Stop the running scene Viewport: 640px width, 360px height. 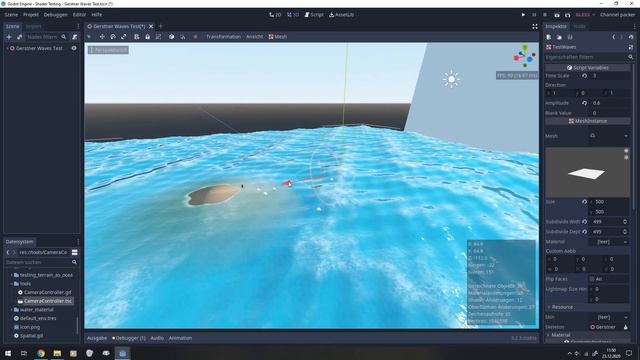coord(545,15)
